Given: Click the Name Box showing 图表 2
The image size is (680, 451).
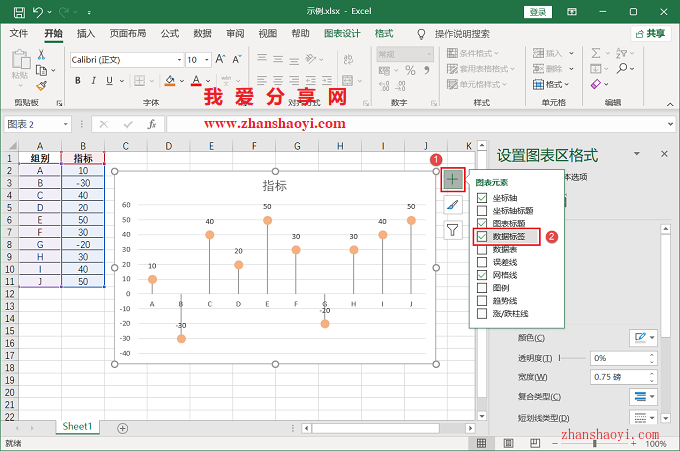Looking at the screenshot, I should coord(33,125).
